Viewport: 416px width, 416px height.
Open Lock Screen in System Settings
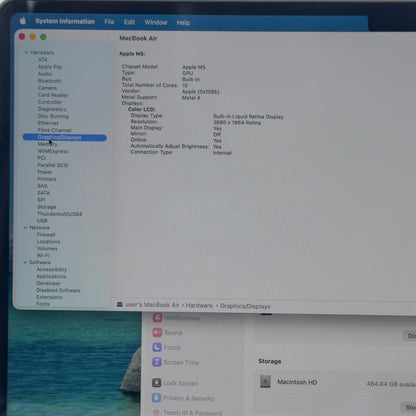coord(175,383)
